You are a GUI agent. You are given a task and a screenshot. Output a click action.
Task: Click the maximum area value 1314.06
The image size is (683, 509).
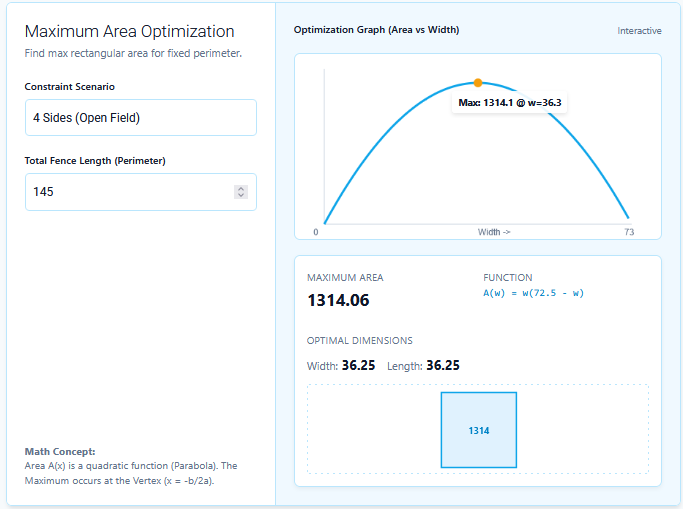click(338, 299)
